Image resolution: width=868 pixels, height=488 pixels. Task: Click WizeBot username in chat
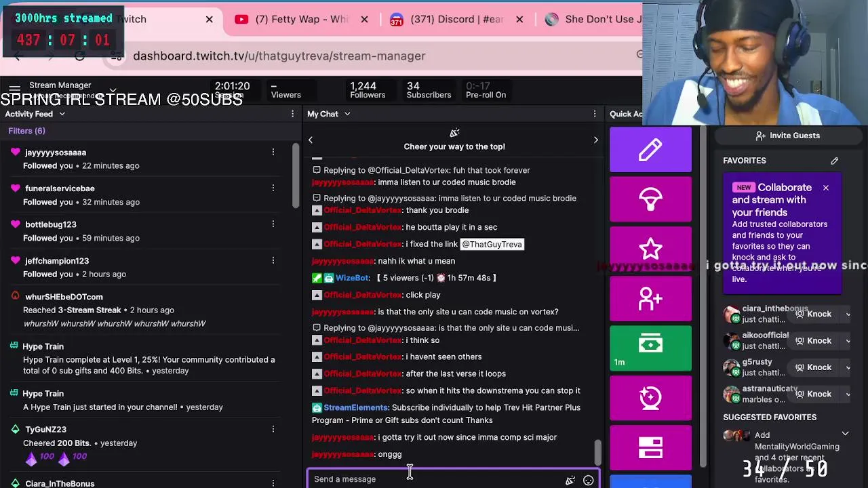(352, 278)
